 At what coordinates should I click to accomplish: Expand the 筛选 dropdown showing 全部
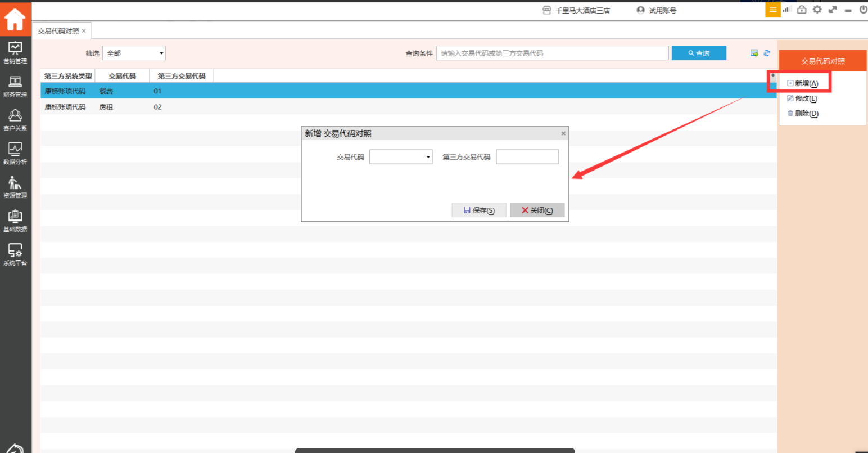coord(134,53)
